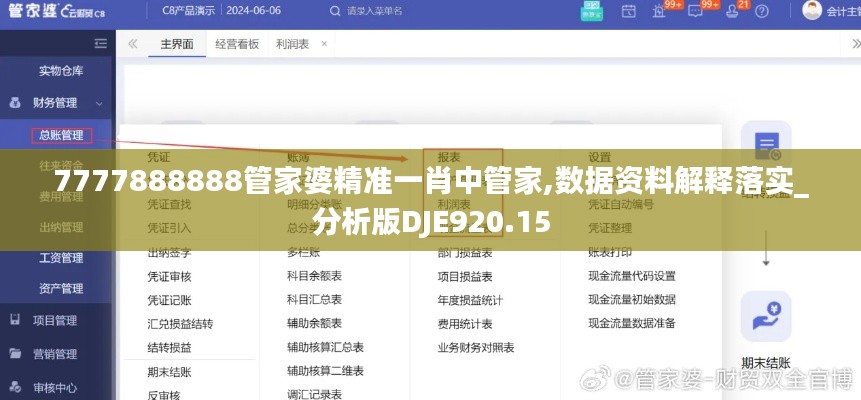Open 科目余额表 in the menu
Viewport: 861px width, 400px height.
[x=314, y=276]
